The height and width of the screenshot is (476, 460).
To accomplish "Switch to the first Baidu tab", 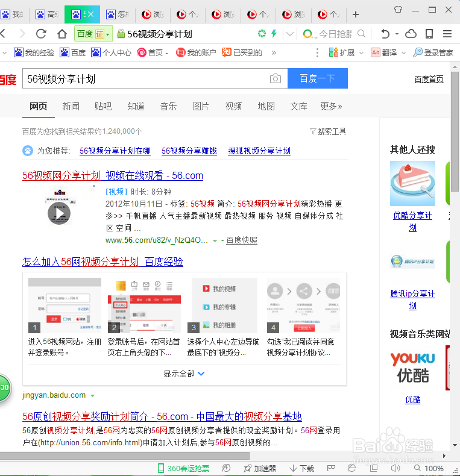I will [12, 14].
